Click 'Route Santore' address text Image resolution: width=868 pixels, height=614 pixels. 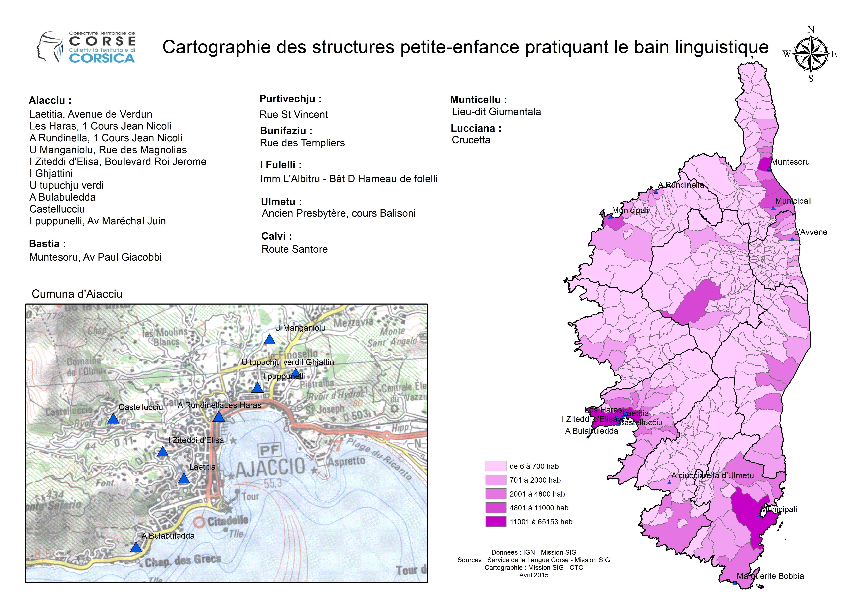(295, 249)
